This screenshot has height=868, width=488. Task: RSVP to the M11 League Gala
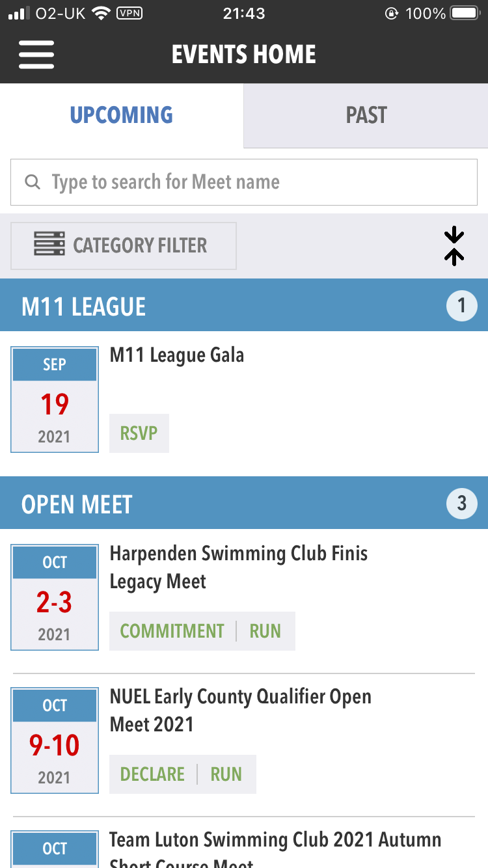[x=139, y=433]
